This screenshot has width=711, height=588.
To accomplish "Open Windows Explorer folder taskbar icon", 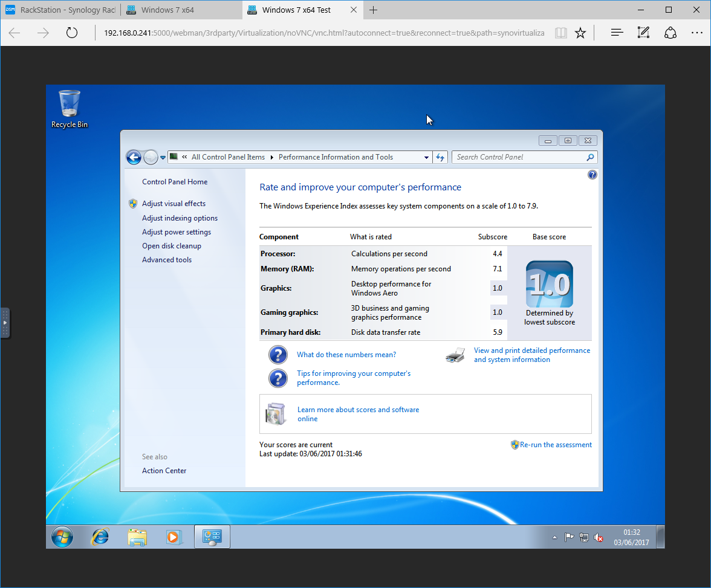I will 137,537.
